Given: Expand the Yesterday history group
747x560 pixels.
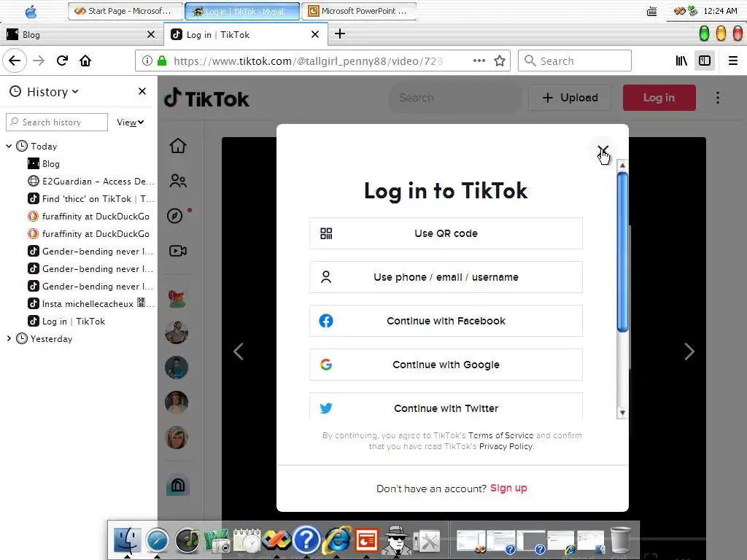Looking at the screenshot, I should tap(9, 338).
